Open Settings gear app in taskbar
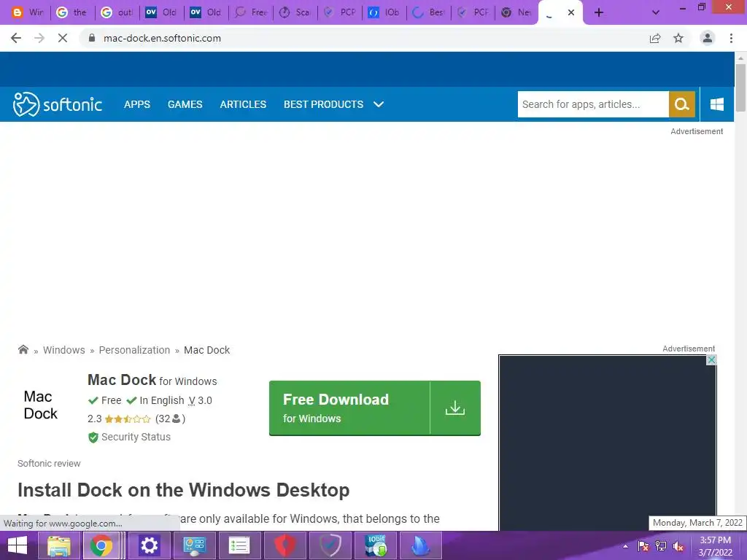Viewport: 747px width, 560px height. tap(149, 545)
